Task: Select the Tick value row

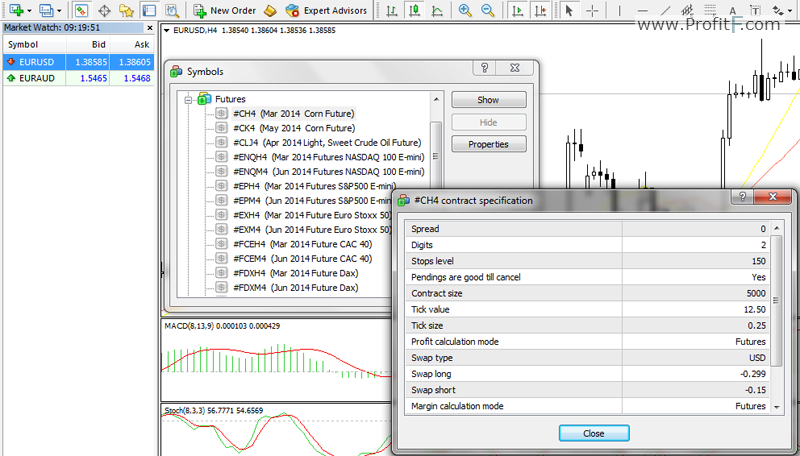Action: 587,310
